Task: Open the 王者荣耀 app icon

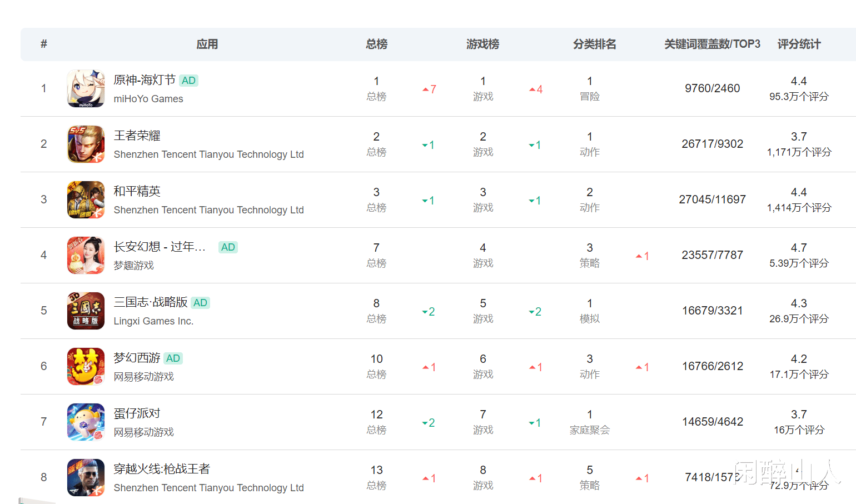Action: click(x=86, y=144)
